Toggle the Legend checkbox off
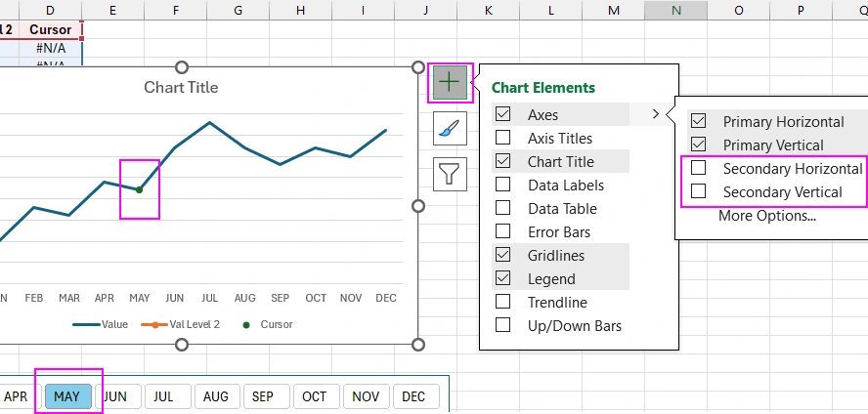Viewport: 868px width, 414px height. (x=503, y=279)
